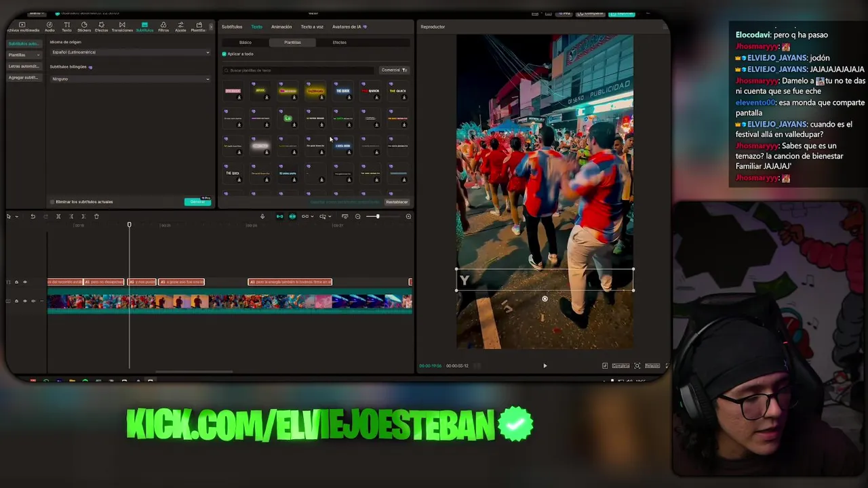This screenshot has width=868, height=488.
Task: Select the "pero la energía" subtitle clip
Action: tap(290, 282)
